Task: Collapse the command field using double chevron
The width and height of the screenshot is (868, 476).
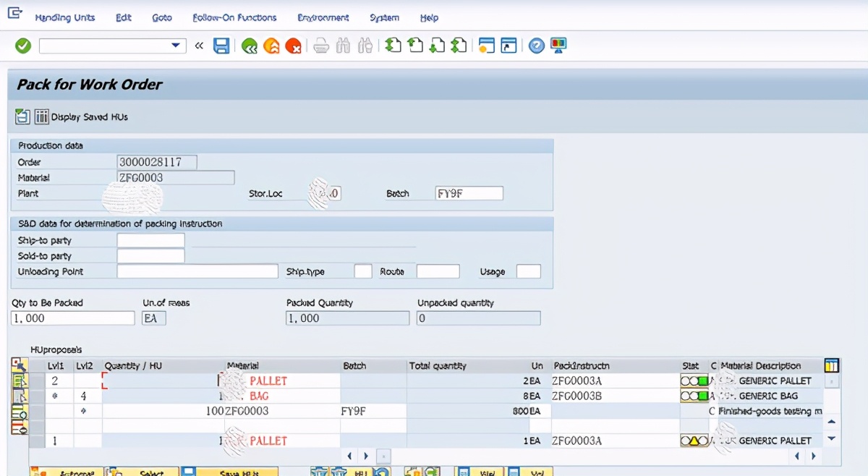Action: tap(200, 46)
